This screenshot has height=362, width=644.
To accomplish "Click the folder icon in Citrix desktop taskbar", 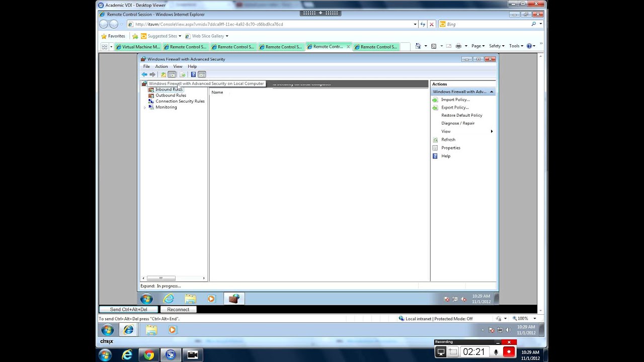I will tap(151, 330).
